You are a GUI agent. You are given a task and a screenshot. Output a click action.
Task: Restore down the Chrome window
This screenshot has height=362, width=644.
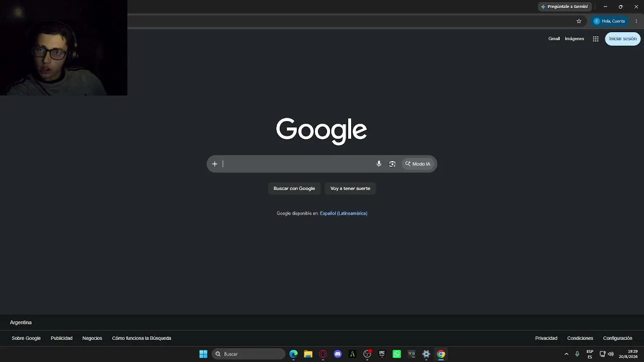click(621, 7)
